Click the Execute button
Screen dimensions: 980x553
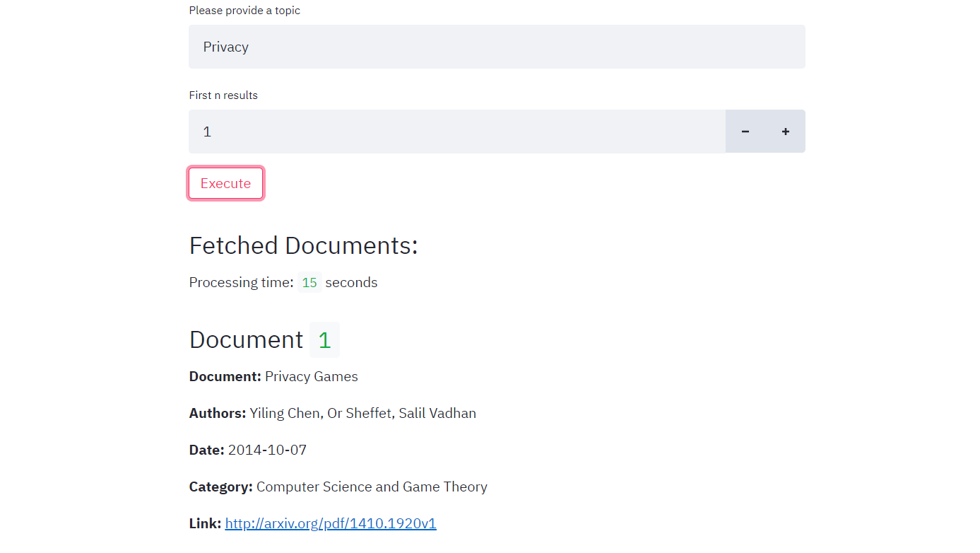pyautogui.click(x=225, y=183)
